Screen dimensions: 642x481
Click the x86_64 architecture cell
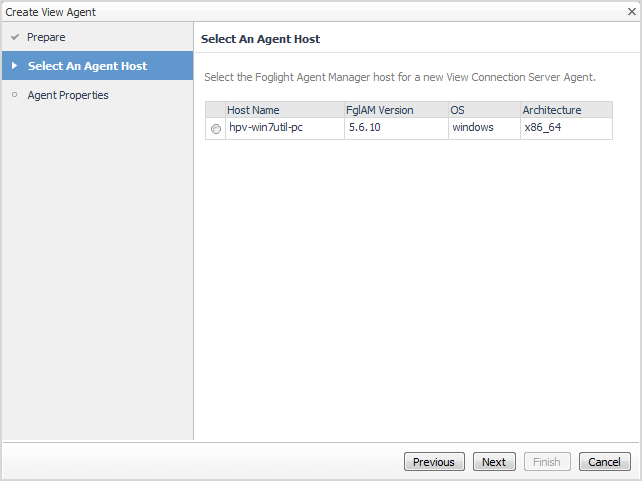[x=543, y=128]
